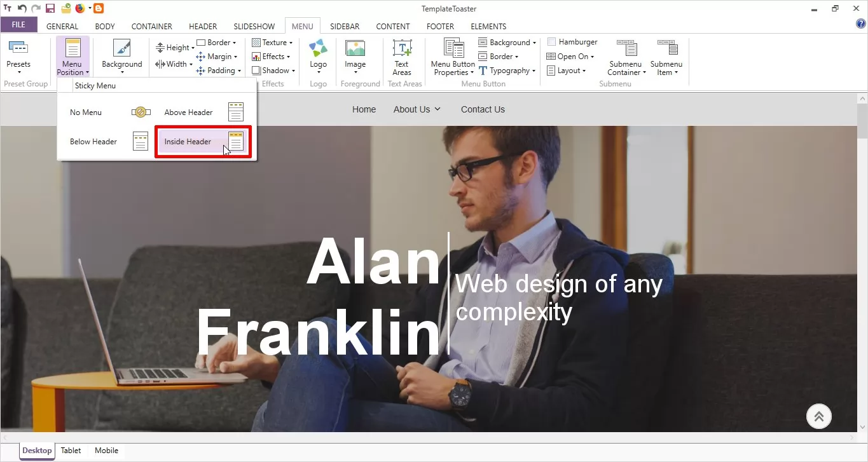The height and width of the screenshot is (462, 868).
Task: Click the Contact Us navigation link
Action: coord(483,109)
